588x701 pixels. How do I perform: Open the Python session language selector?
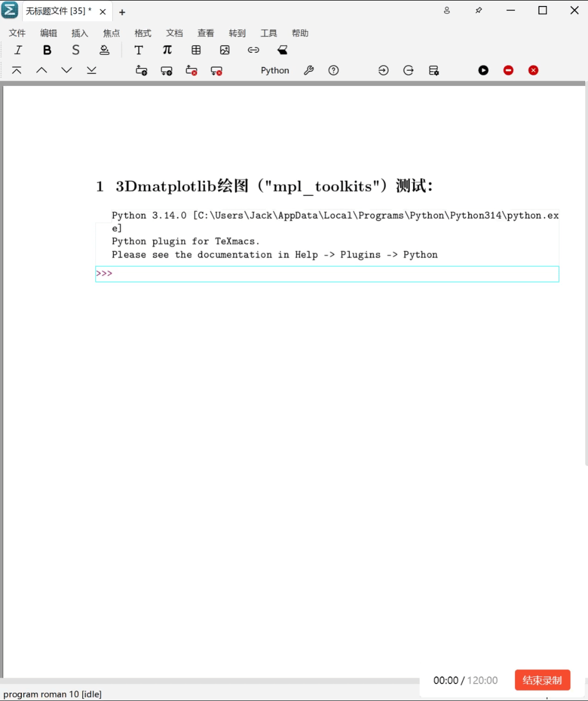point(274,70)
